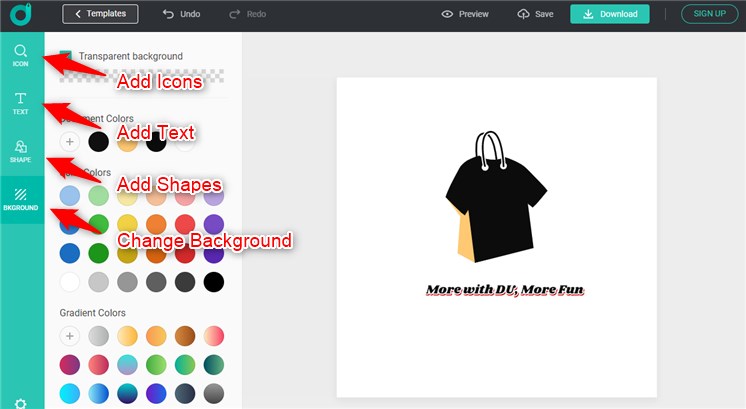Open settings gear at sidebar bottom
Viewport: 746px width, 409px height.
pos(20,402)
